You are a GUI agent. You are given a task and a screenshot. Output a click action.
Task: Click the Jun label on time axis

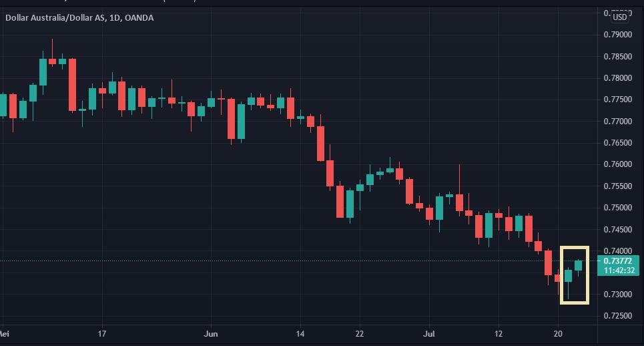point(211,333)
